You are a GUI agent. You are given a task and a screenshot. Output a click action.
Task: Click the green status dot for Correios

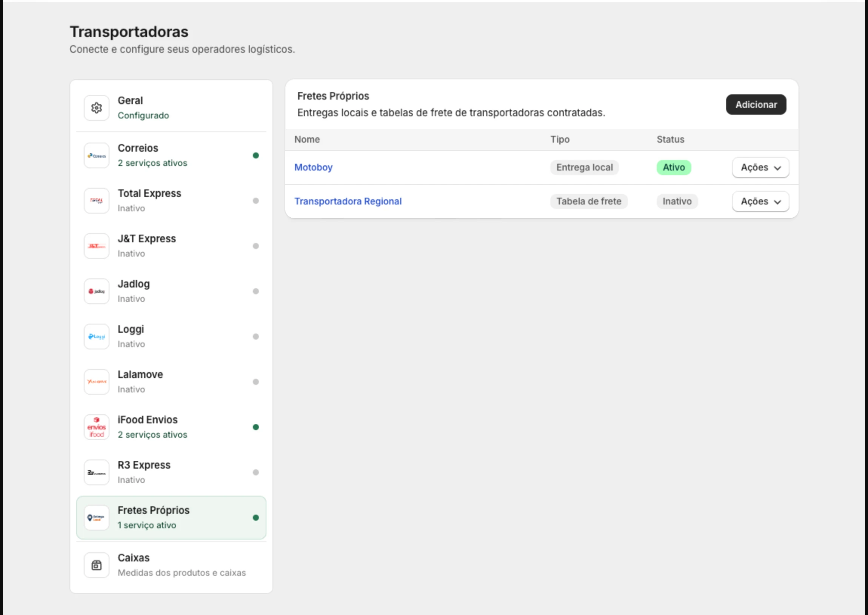pos(255,156)
